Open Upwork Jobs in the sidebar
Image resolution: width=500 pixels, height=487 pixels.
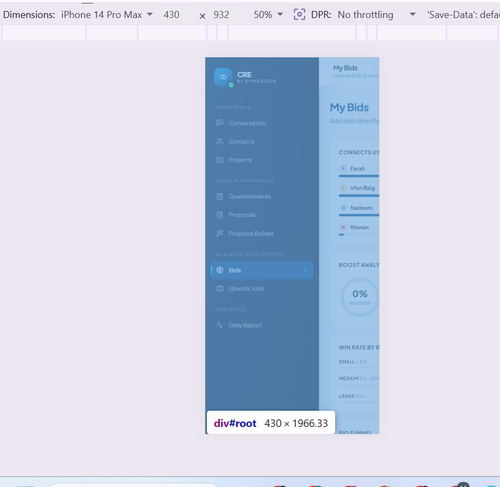262,288
